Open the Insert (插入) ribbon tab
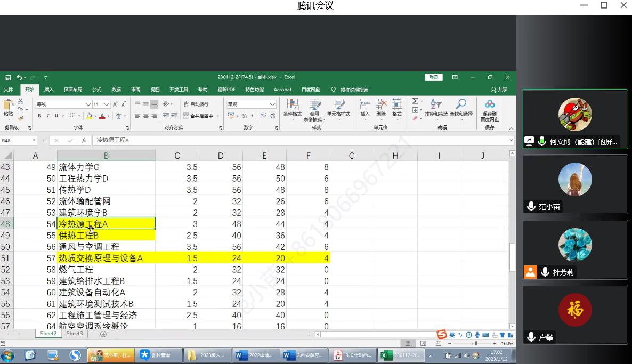 point(48,90)
